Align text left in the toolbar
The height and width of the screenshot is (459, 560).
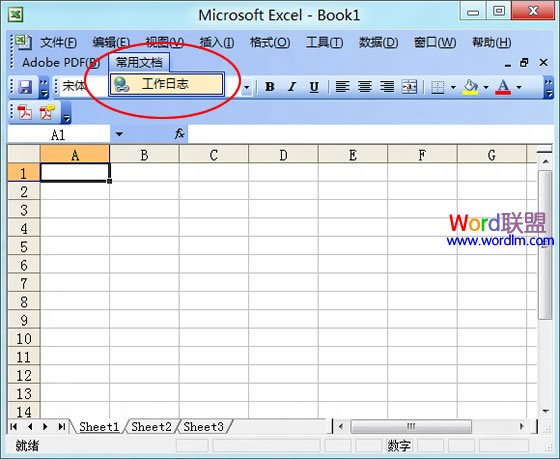[342, 86]
